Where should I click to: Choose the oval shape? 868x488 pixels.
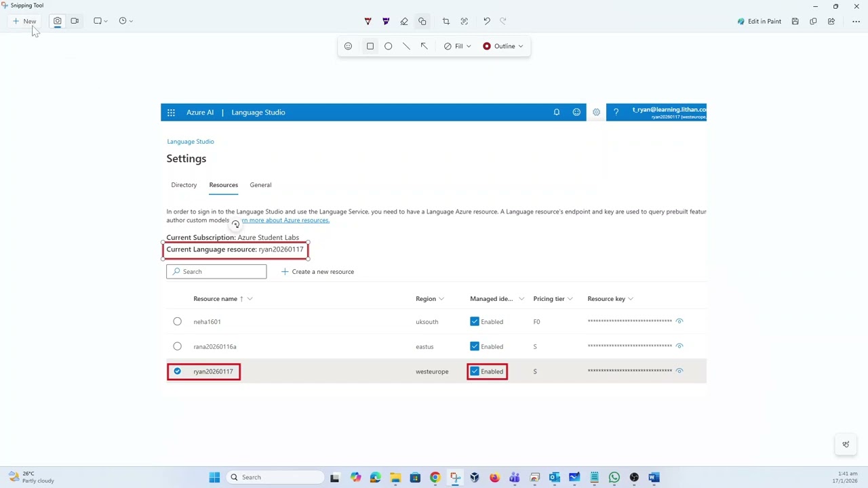pos(388,46)
